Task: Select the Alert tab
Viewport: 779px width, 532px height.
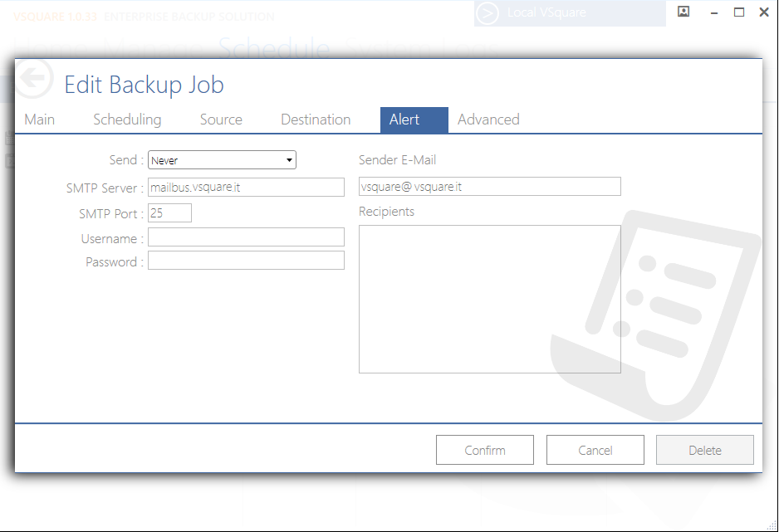Action: (404, 120)
